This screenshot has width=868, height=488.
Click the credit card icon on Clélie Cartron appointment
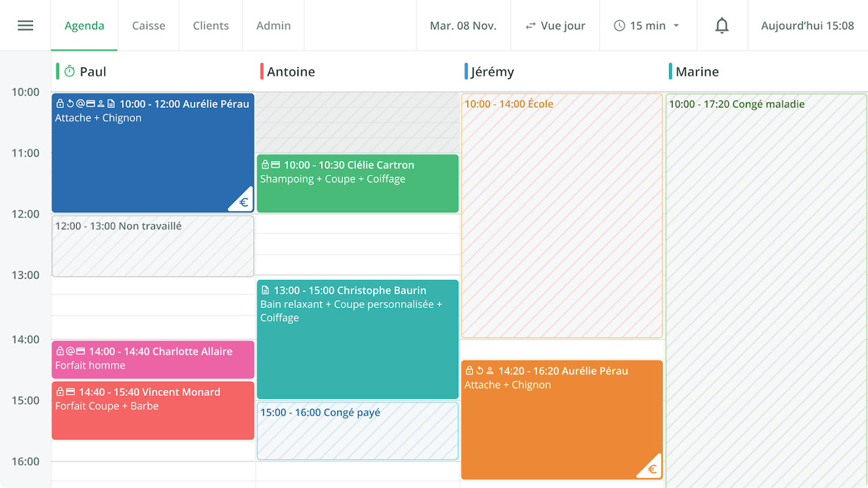(275, 165)
